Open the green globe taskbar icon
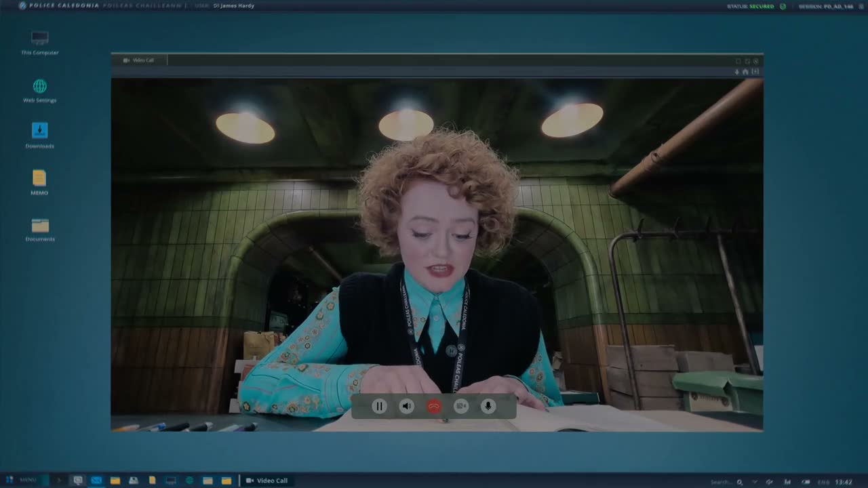 coord(189,481)
